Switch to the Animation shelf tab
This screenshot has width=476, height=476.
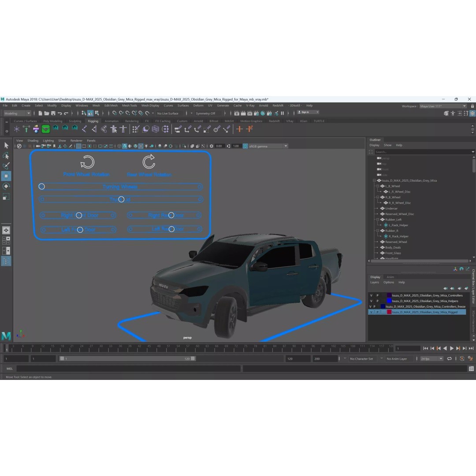coord(112,121)
